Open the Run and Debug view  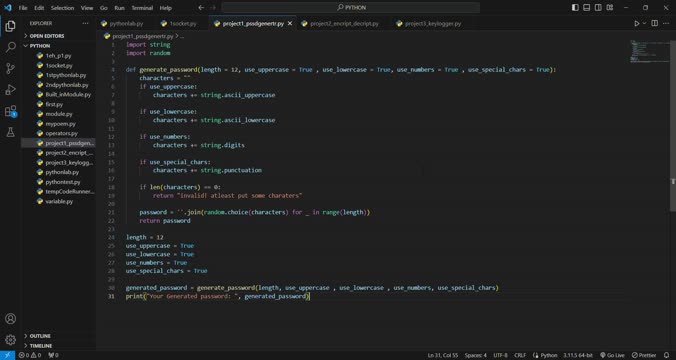pos(10,90)
